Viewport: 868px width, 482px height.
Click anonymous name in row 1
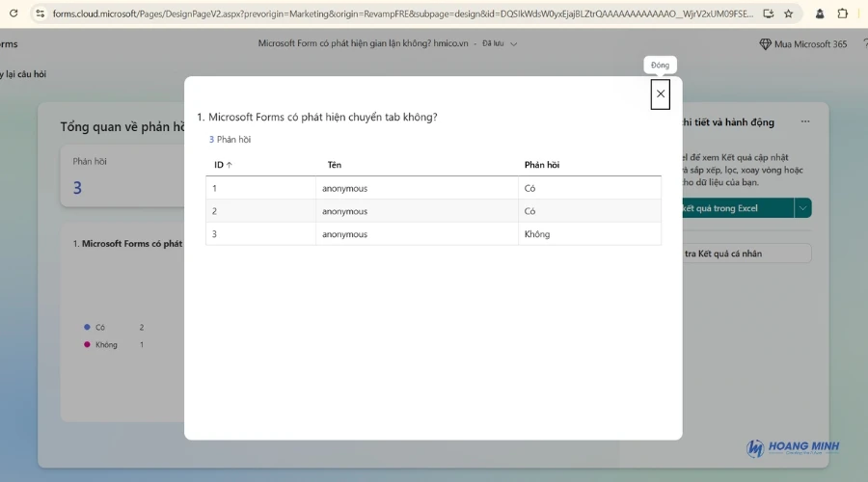pos(345,188)
